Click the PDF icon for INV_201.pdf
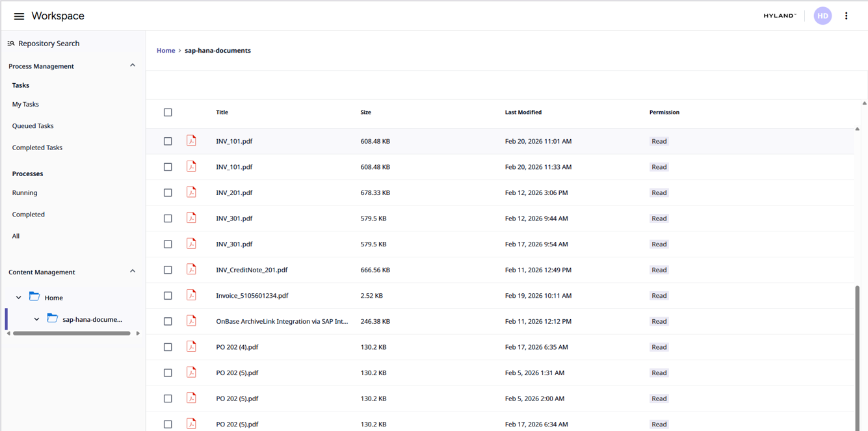 tap(191, 192)
